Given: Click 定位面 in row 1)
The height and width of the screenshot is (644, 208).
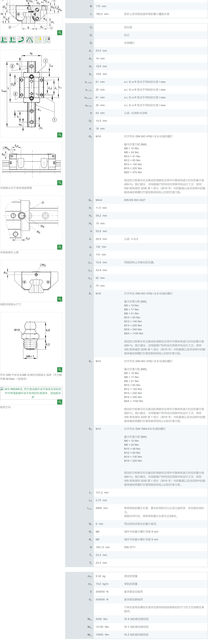Looking at the screenshot, I should click(x=128, y=27).
